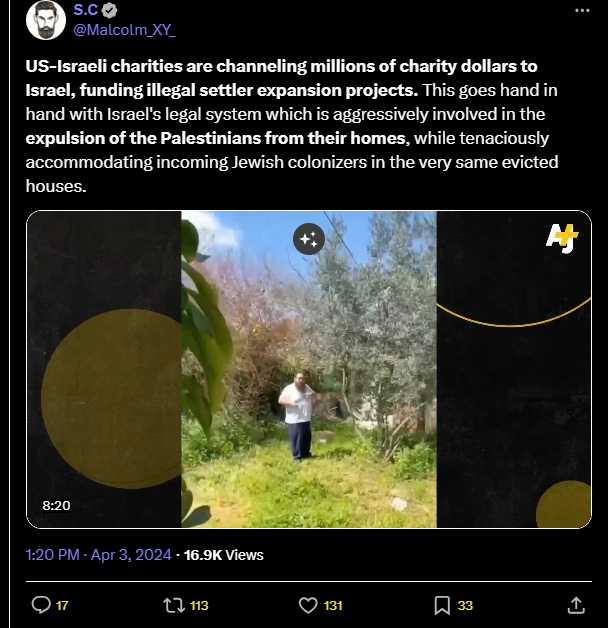
Task: Click the verified badge next to S.C
Action: pos(110,10)
